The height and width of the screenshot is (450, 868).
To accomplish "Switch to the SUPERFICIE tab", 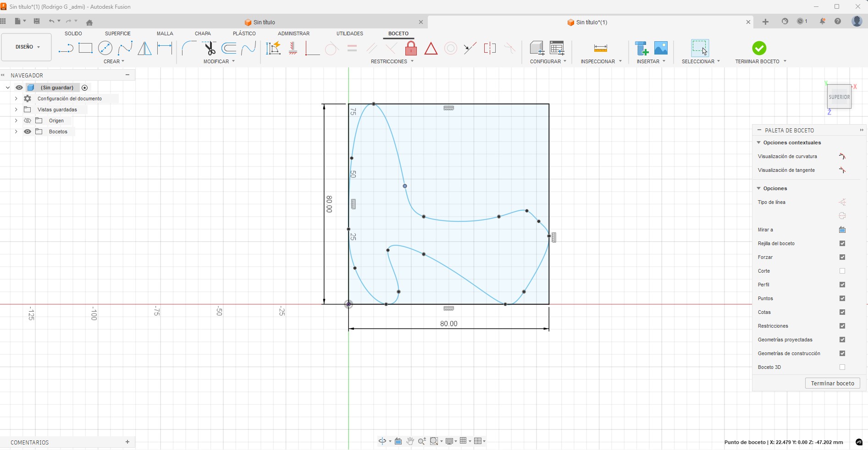I will 118,33.
